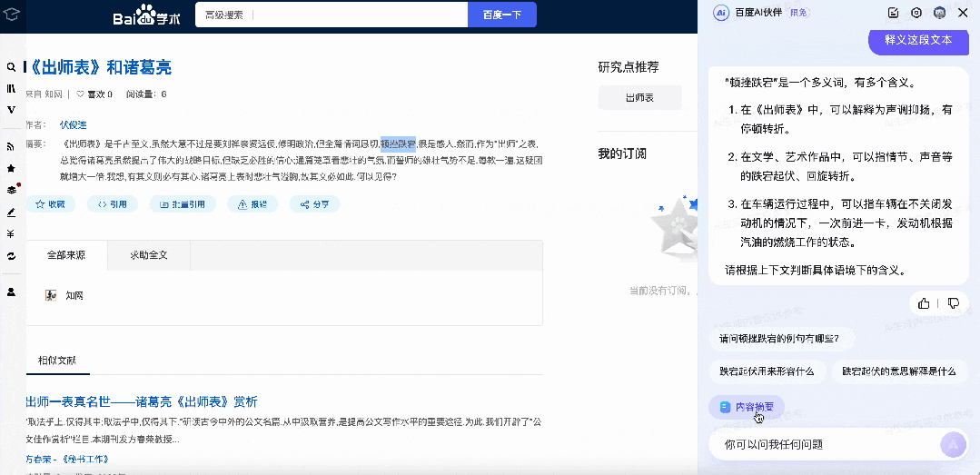Open the user profile icon in sidebar
This screenshot has width=980, height=475.
coord(11,292)
